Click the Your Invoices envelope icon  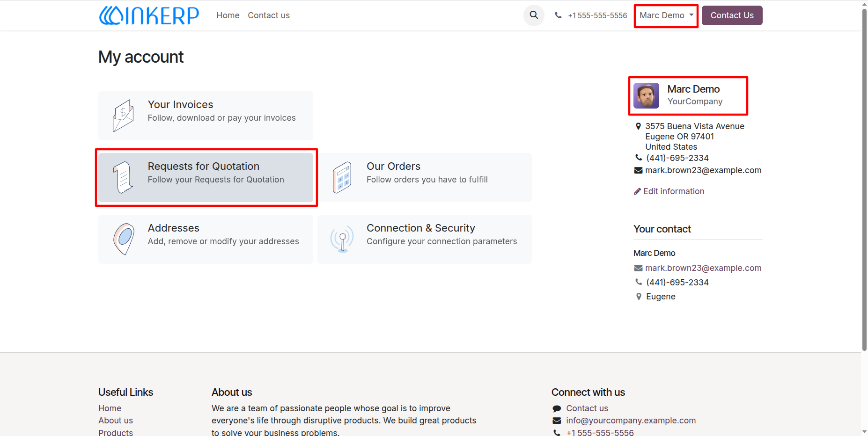(123, 116)
